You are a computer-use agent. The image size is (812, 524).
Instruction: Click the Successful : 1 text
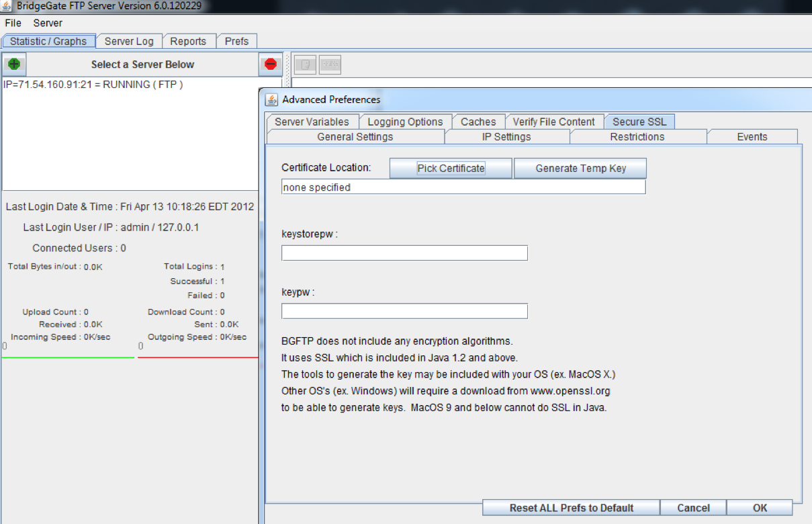coord(197,281)
